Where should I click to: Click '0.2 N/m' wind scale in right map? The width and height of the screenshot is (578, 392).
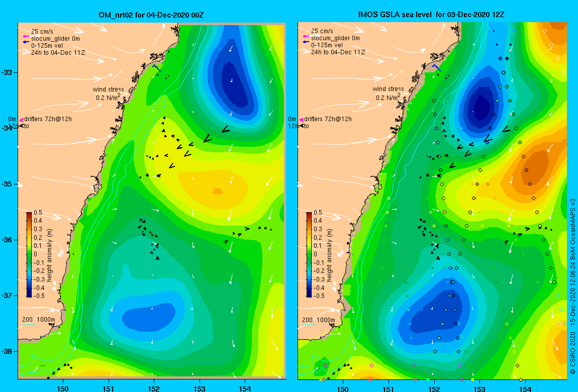click(388, 97)
